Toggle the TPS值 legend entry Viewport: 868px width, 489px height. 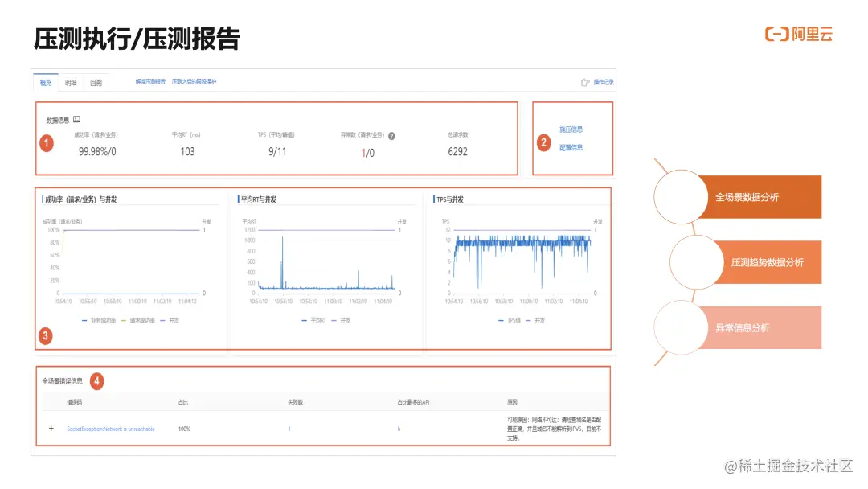(x=510, y=321)
